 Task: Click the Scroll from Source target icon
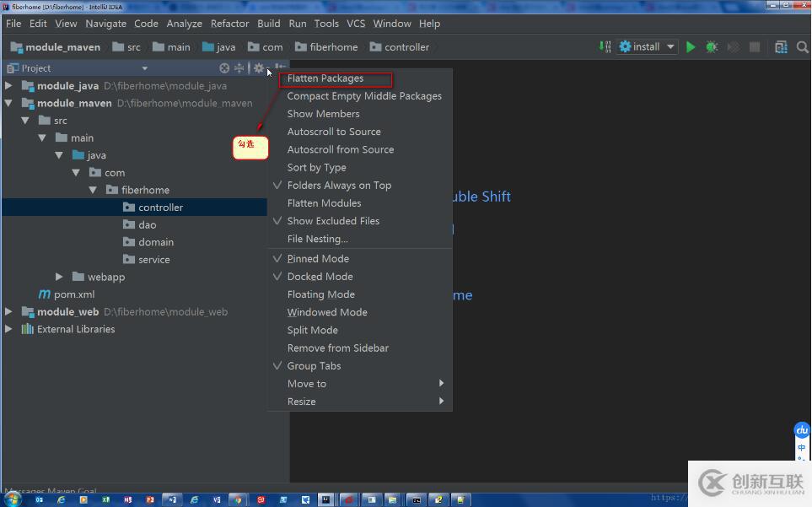(x=224, y=68)
